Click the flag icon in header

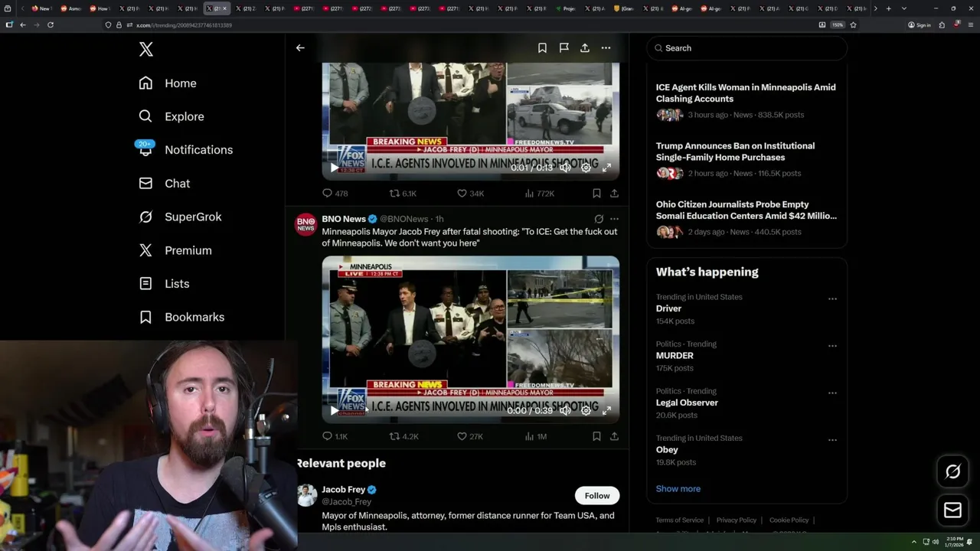563,47
